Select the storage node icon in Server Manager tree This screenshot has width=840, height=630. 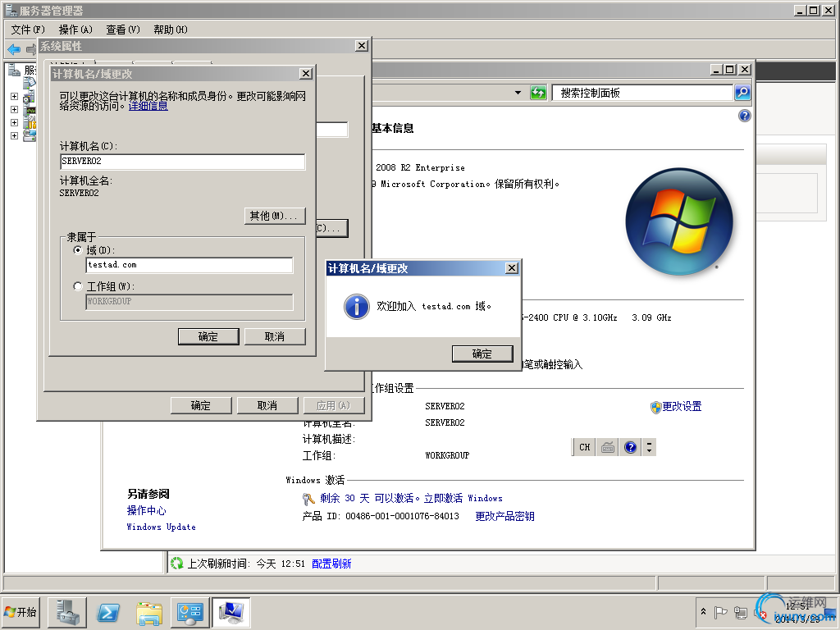29,135
